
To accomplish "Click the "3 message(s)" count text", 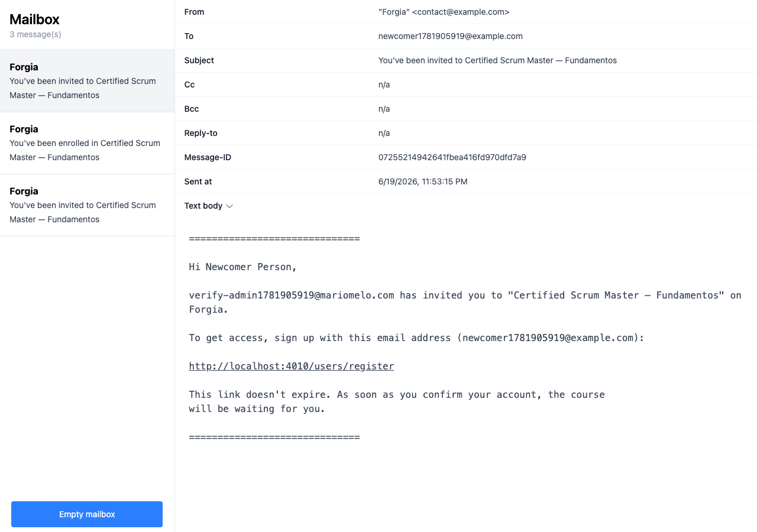I will pyautogui.click(x=35, y=34).
